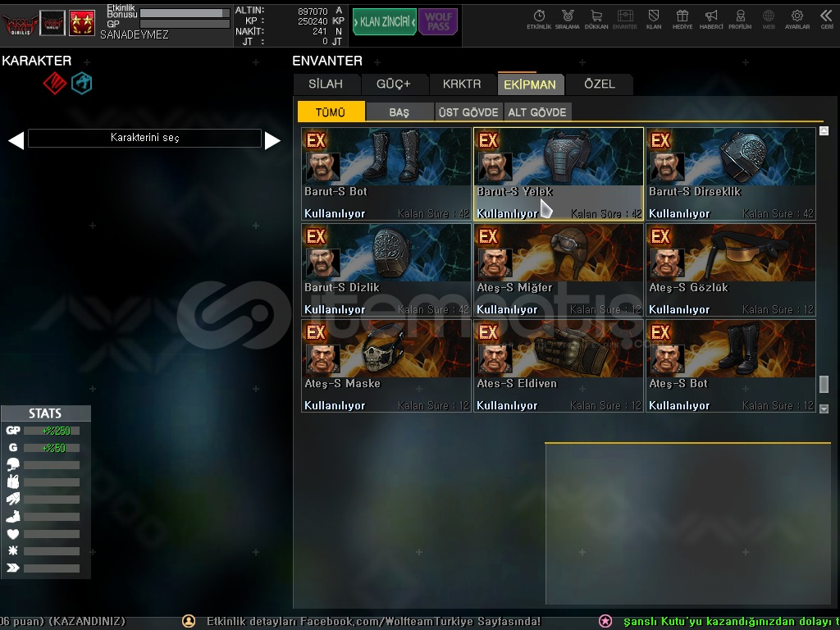
Task: Select the Ateş-S Gözlük item
Action: pyautogui.click(x=731, y=270)
